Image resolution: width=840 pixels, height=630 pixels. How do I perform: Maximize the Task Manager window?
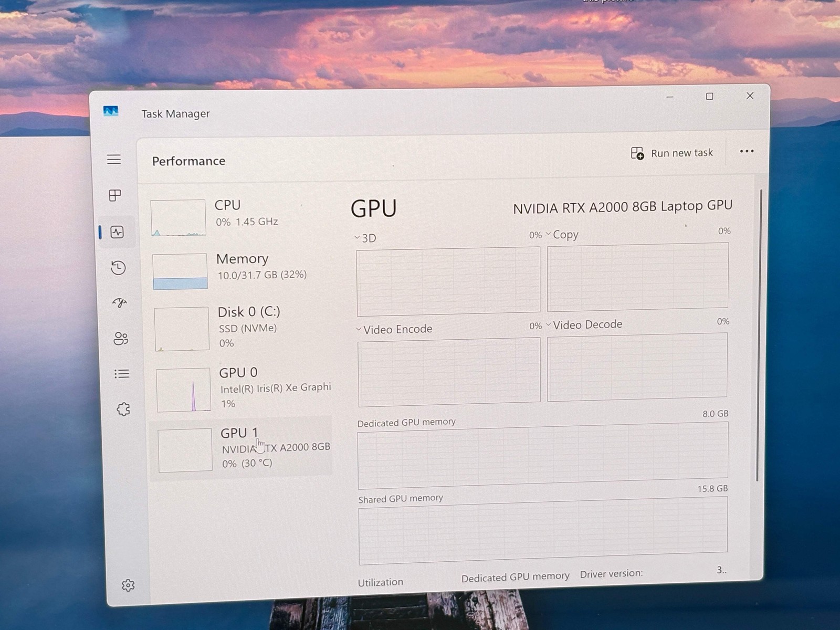[x=709, y=97]
